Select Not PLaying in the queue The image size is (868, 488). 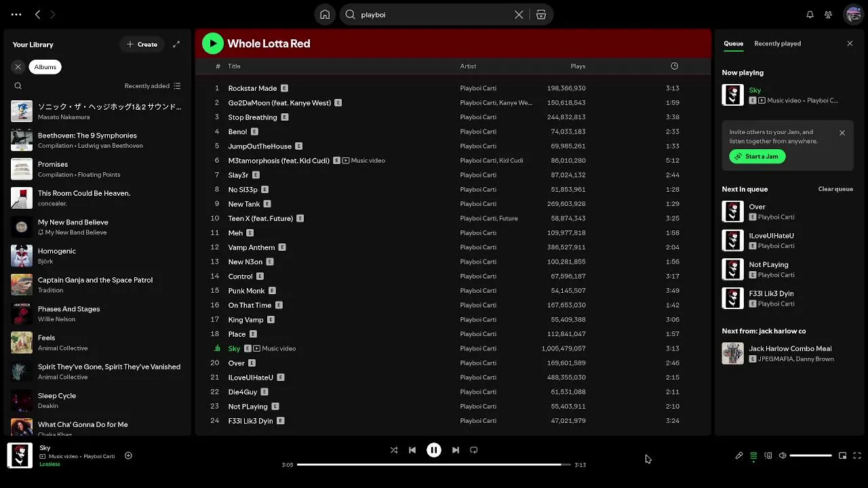point(787,269)
